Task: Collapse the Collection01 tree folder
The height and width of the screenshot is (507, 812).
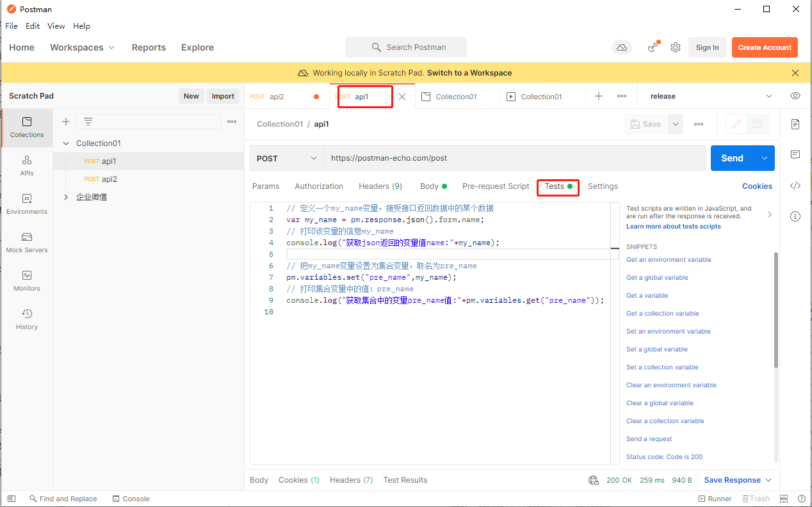Action: (66, 143)
